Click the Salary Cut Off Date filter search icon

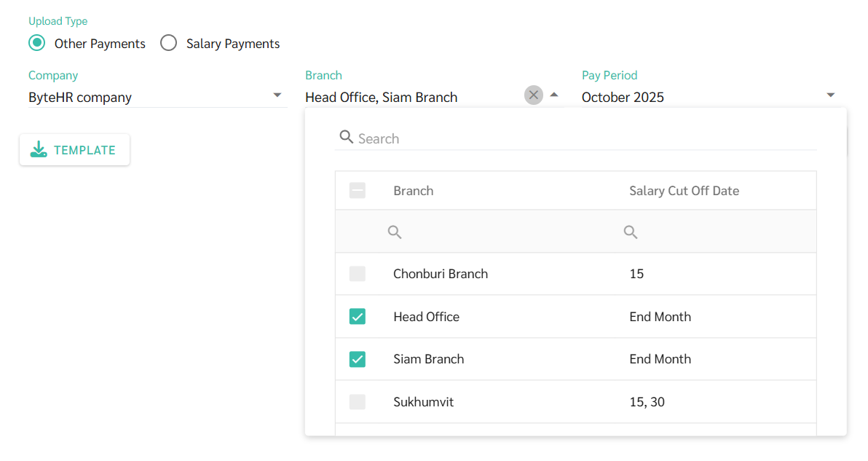[x=631, y=232]
